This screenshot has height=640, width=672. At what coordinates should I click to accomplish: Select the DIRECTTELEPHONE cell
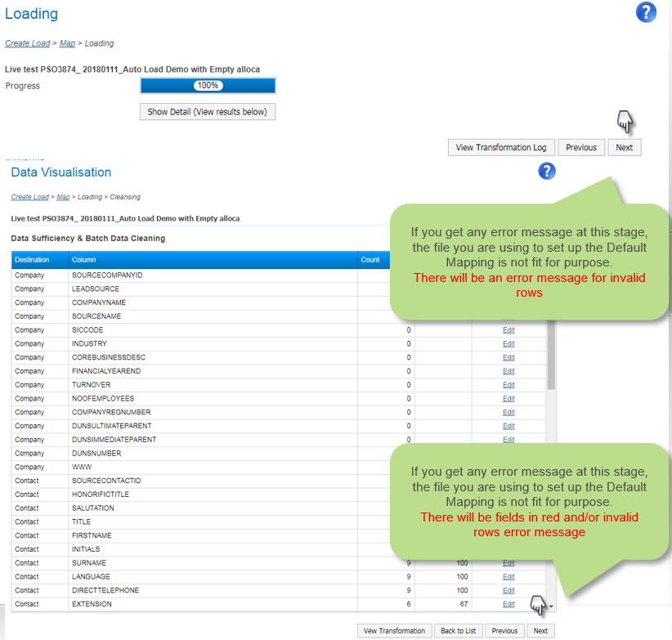click(213, 590)
